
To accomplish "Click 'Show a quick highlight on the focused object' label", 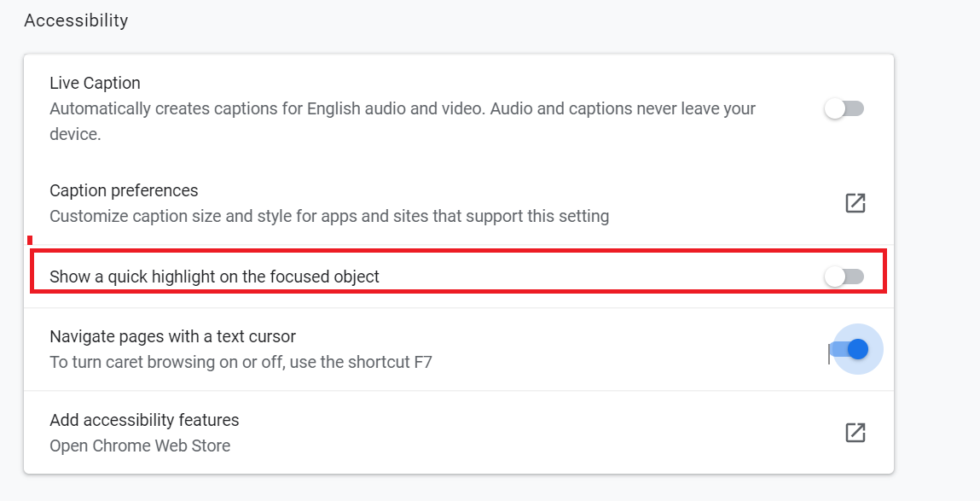I will [x=214, y=277].
